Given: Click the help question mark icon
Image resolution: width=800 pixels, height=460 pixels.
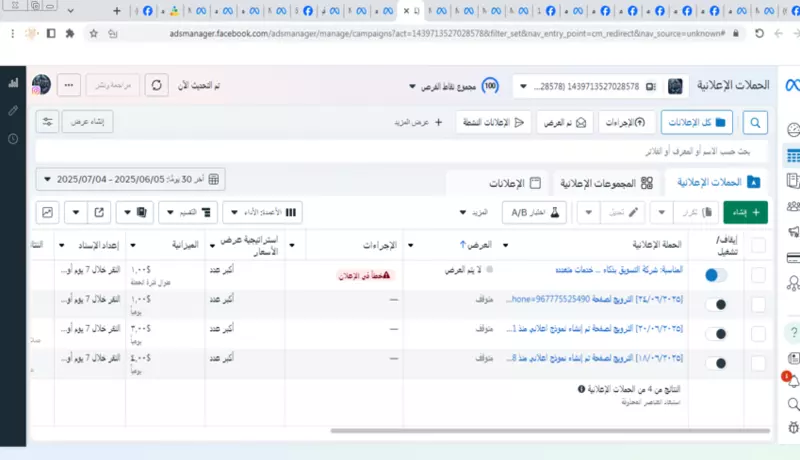Looking at the screenshot, I should pyautogui.click(x=794, y=333).
